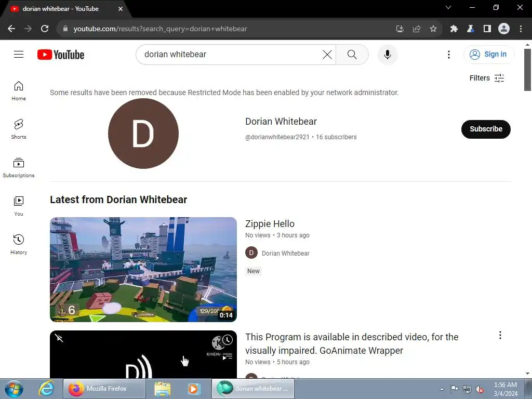Viewport: 532px width, 399px height.
Task: Go back with browser back arrow
Action: (x=11, y=29)
